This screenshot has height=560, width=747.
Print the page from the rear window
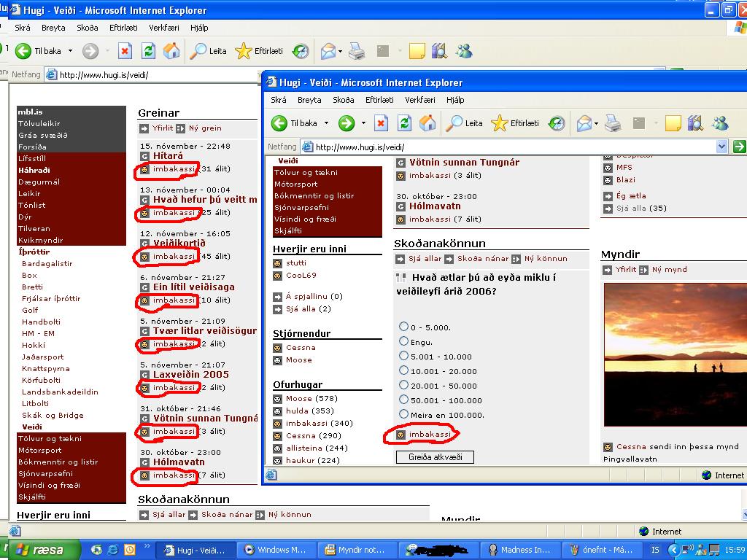357,51
